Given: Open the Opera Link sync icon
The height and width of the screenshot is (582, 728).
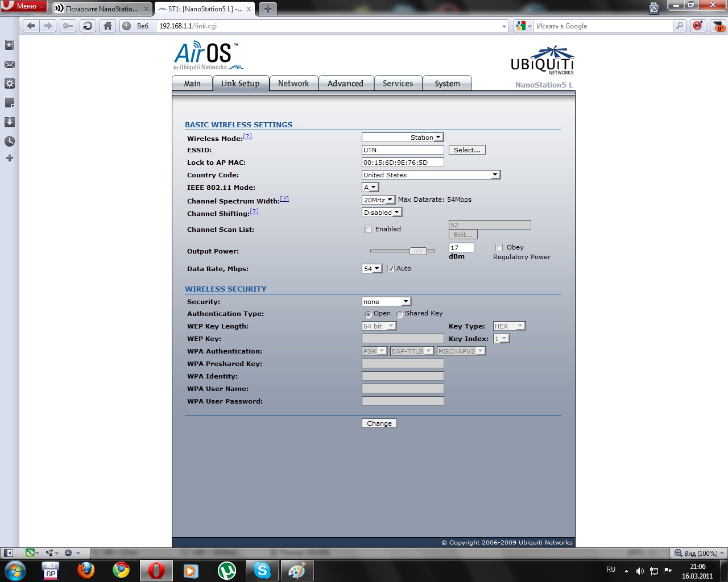Looking at the screenshot, I should tap(32, 553).
